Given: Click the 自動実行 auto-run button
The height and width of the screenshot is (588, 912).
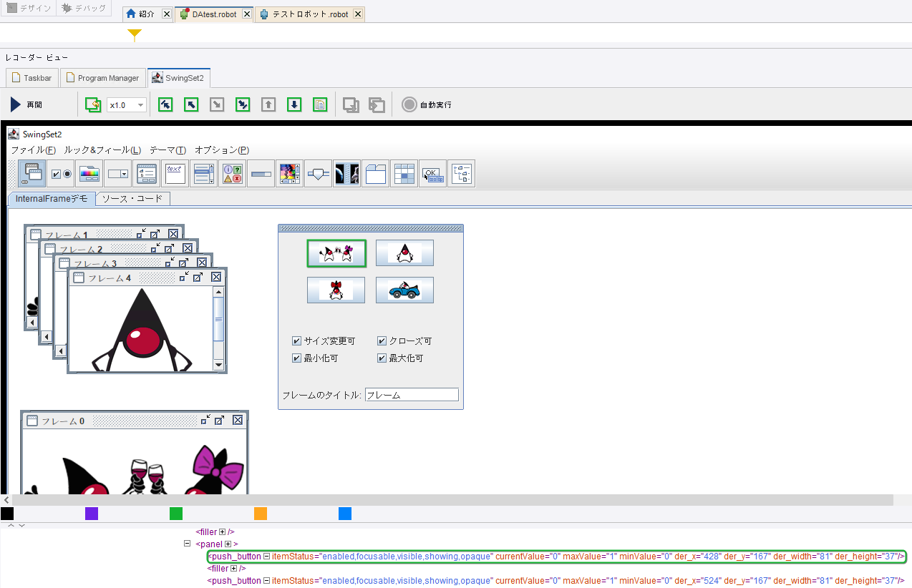Looking at the screenshot, I should (x=427, y=105).
